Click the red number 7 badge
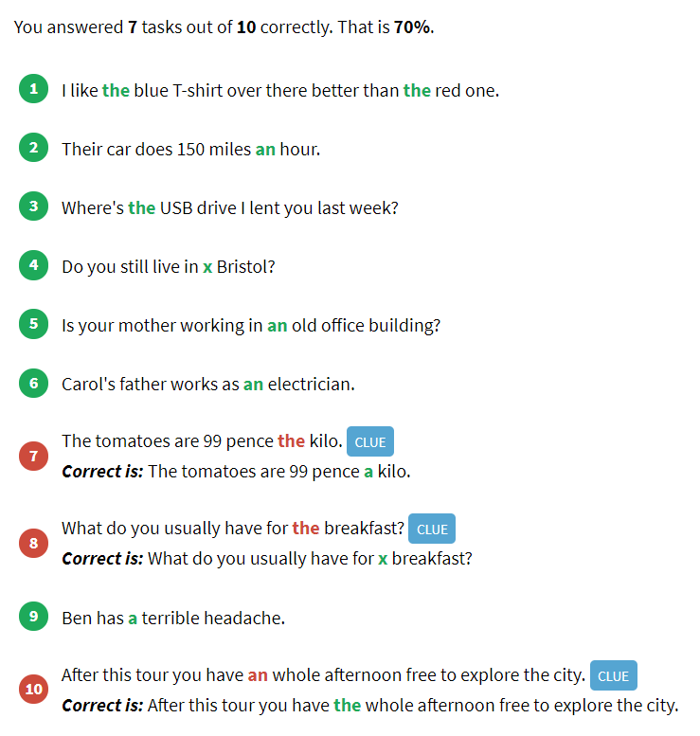The height and width of the screenshot is (736, 700). (33, 457)
